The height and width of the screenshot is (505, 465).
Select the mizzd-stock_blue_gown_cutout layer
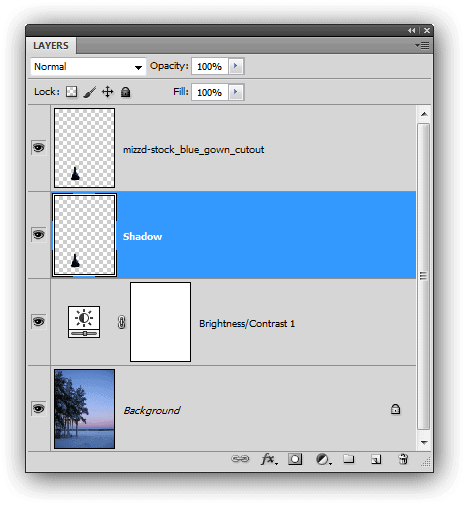pyautogui.click(x=233, y=148)
